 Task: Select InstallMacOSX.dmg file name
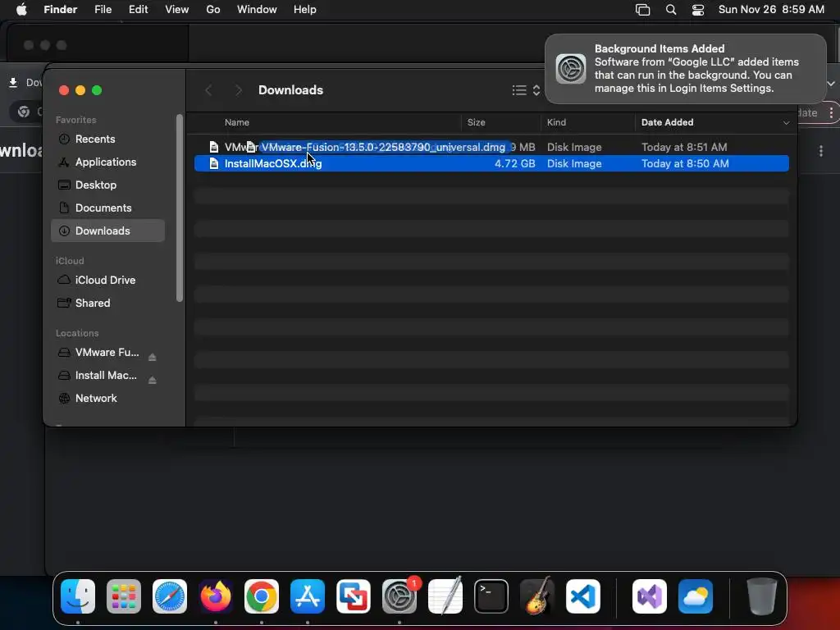pyautogui.click(x=272, y=163)
